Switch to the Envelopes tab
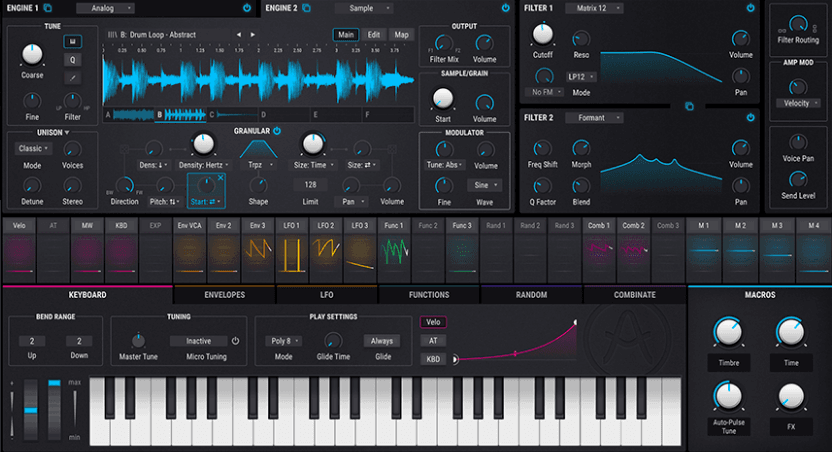Screen dimensions: 832x452 (224, 295)
